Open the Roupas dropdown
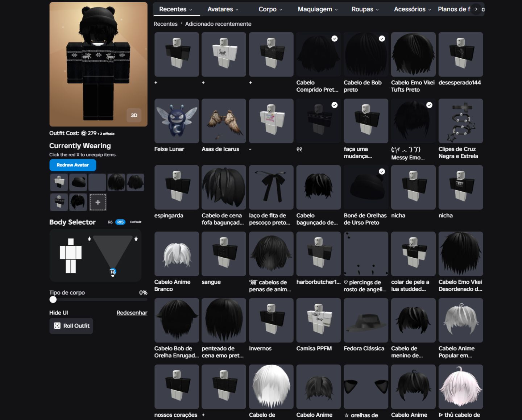This screenshot has width=522, height=420. pos(365,9)
